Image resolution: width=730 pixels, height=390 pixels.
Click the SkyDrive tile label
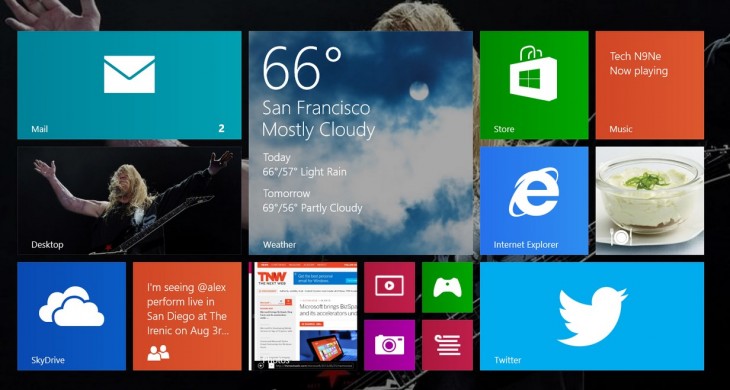[x=47, y=360]
